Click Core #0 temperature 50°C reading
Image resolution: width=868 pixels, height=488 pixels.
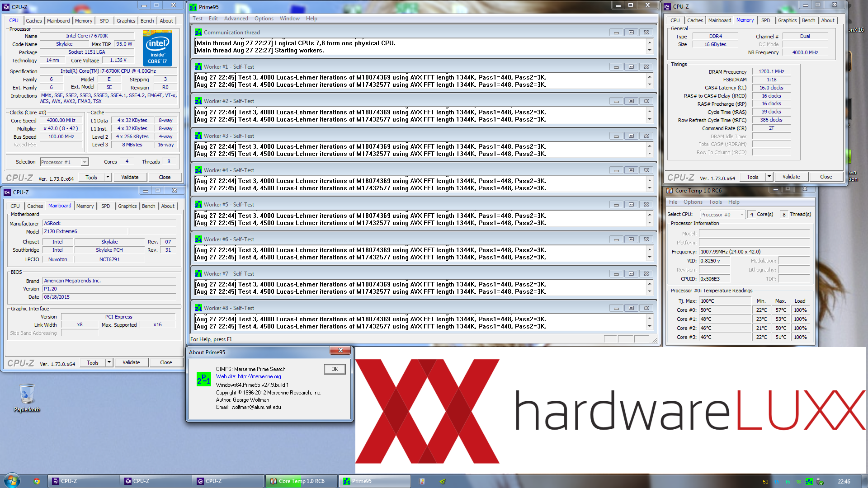point(725,310)
